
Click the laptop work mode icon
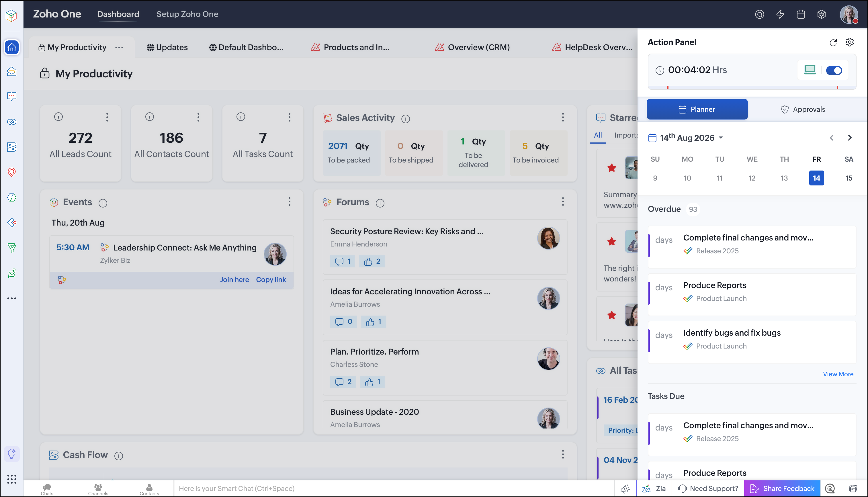coord(810,70)
